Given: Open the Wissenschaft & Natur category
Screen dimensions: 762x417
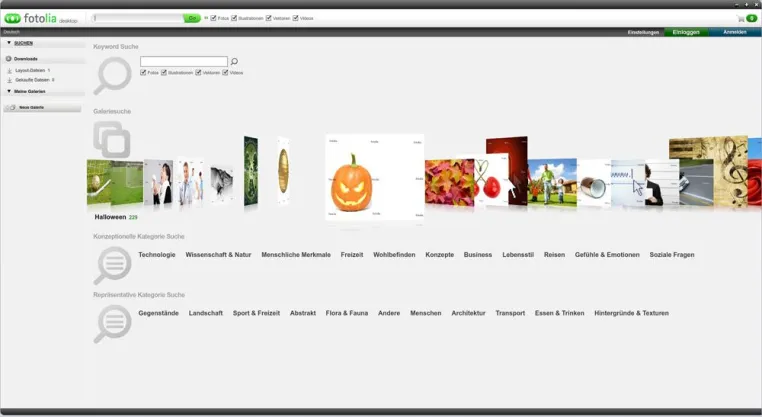Looking at the screenshot, I should click(218, 255).
